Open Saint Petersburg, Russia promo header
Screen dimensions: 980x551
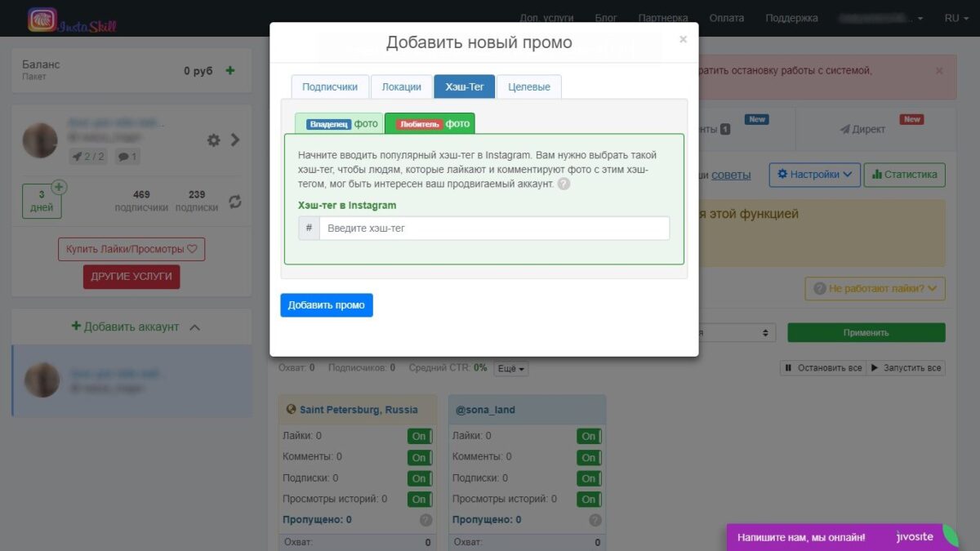[358, 410]
